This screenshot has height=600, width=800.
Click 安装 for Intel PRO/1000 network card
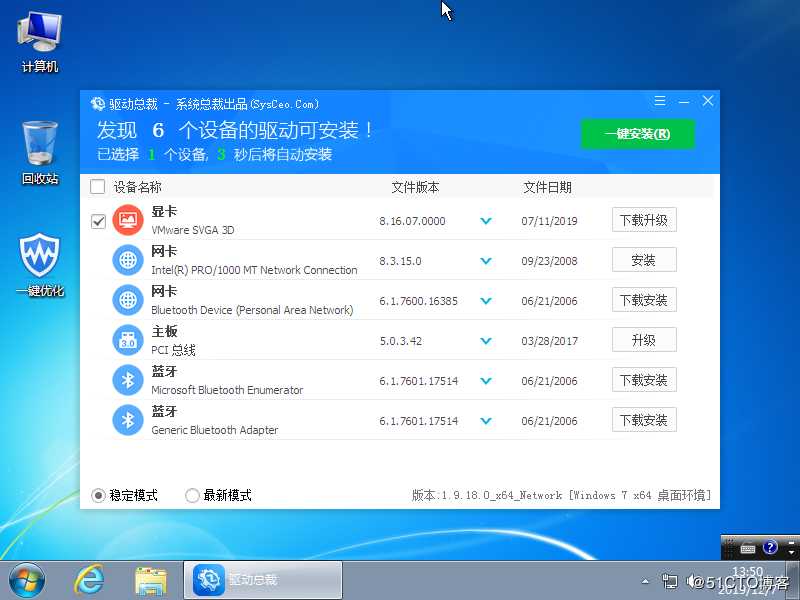644,260
